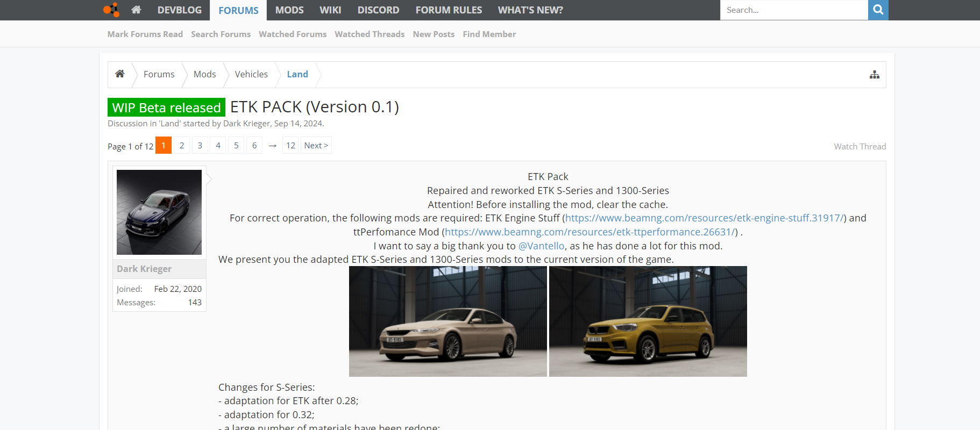The width and height of the screenshot is (980, 430).
Task: Open the DEVBLOG tab
Action: [x=180, y=10]
